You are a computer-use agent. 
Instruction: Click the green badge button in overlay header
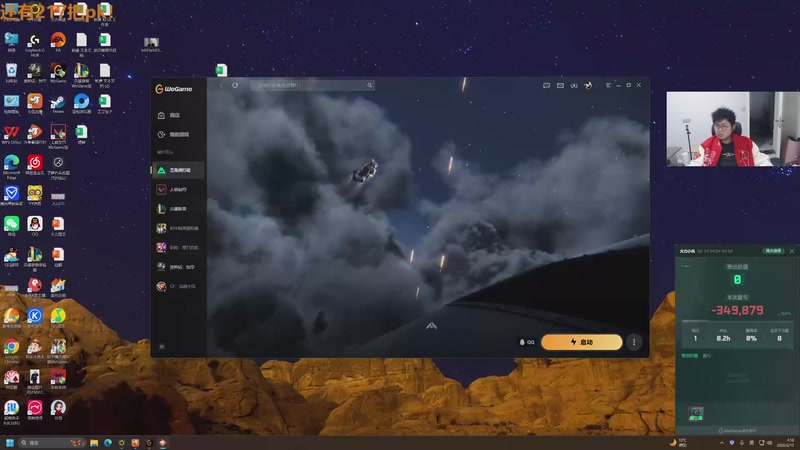(773, 251)
